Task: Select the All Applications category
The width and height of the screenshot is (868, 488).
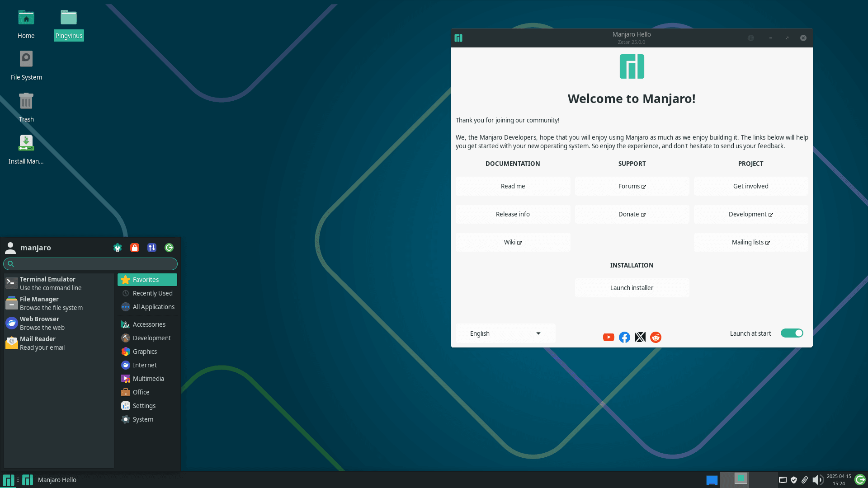Action: coord(147,307)
